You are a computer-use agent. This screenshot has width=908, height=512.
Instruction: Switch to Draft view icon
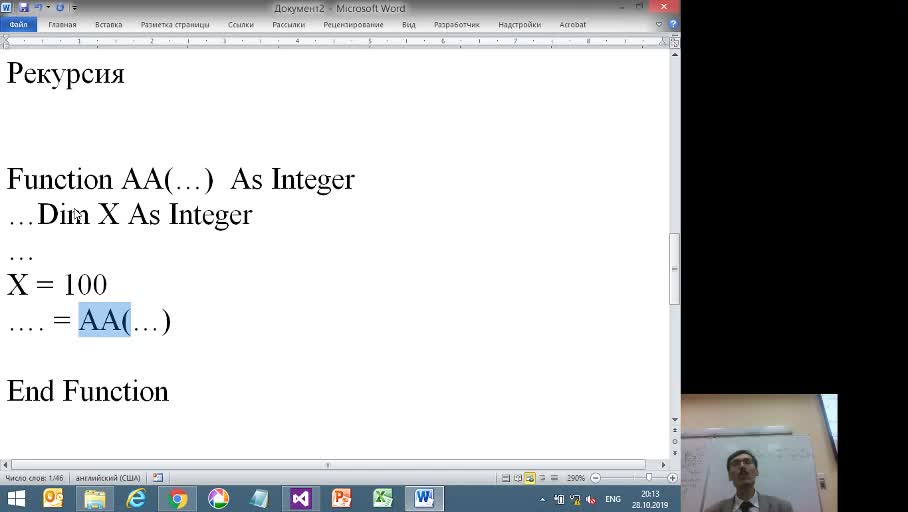click(554, 478)
